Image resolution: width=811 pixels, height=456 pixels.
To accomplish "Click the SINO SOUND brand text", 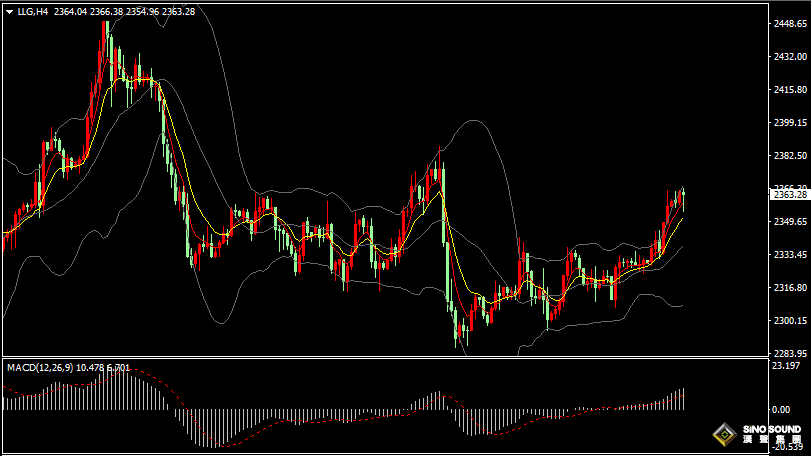I will point(772,430).
